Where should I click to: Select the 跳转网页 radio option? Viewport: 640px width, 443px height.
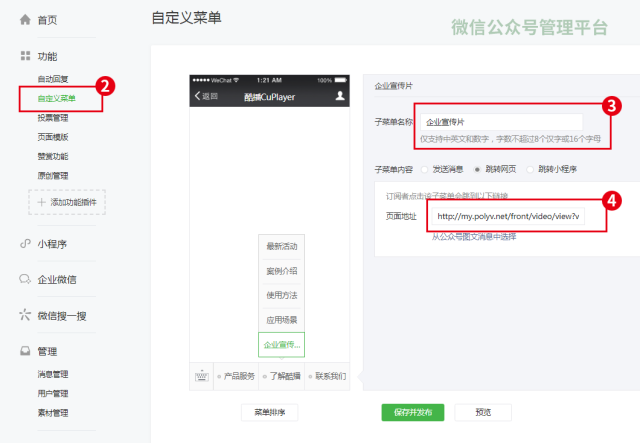click(478, 169)
